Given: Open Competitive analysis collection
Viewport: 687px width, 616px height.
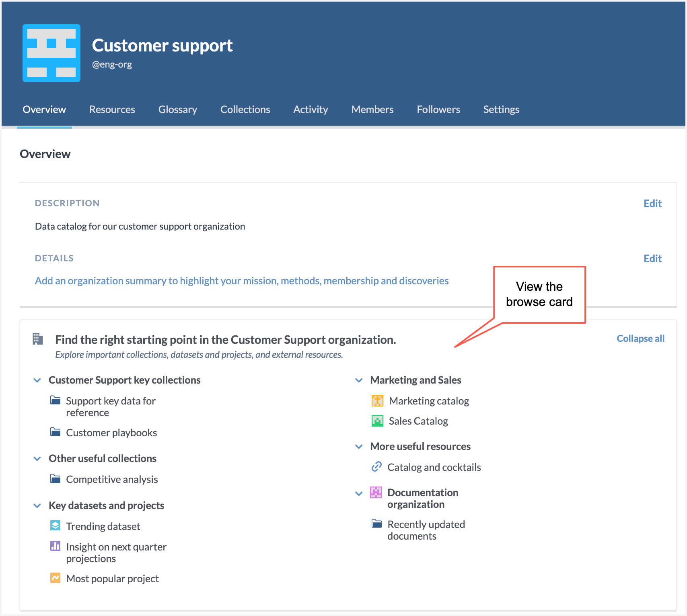Looking at the screenshot, I should [112, 479].
